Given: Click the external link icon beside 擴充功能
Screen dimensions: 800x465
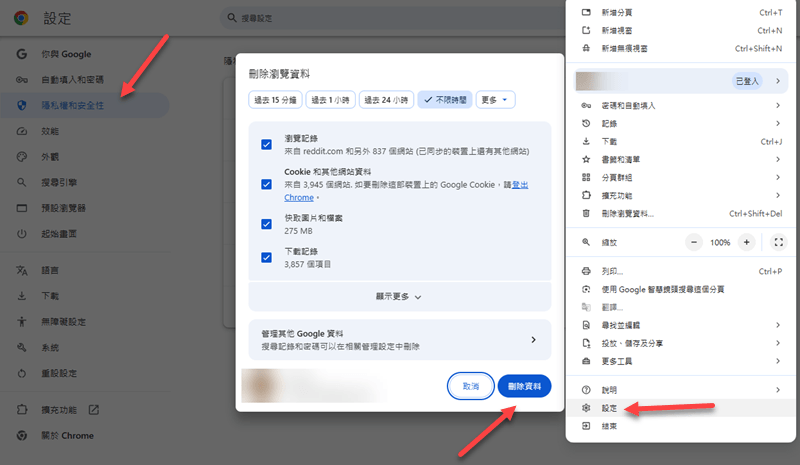Looking at the screenshot, I should coord(94,409).
